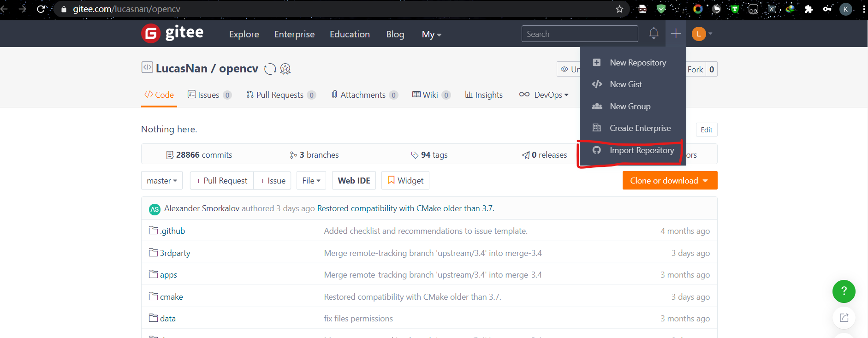Open the Clone or download dropdown
This screenshot has height=338, width=868.
point(670,181)
